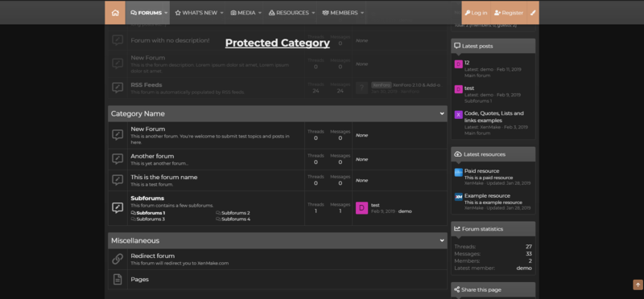
Task: Expand the Resources dropdown arrow
Action: click(x=313, y=13)
